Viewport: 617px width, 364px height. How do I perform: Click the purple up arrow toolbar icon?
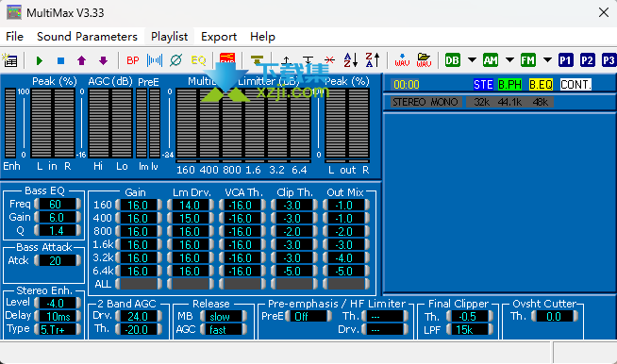pyautogui.click(x=81, y=60)
